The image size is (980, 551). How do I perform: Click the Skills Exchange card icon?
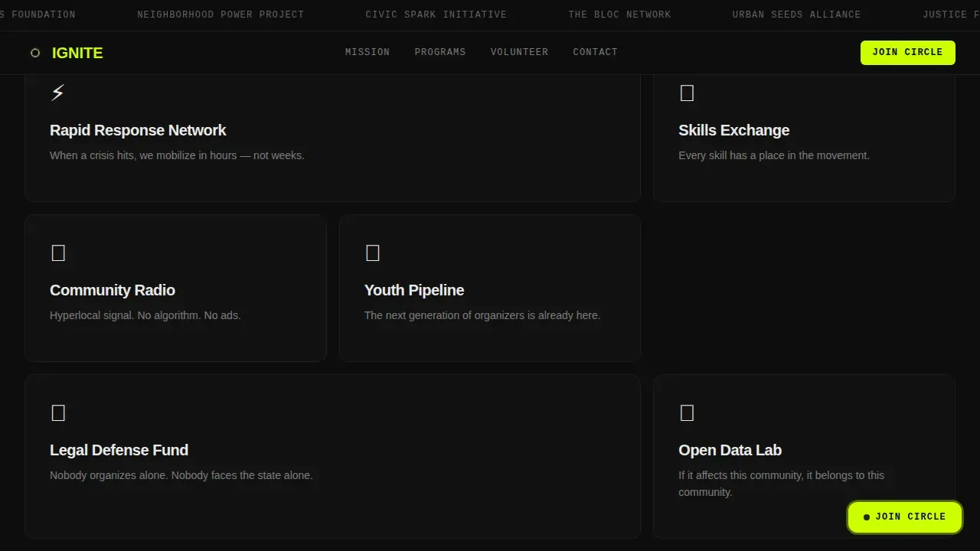(687, 93)
